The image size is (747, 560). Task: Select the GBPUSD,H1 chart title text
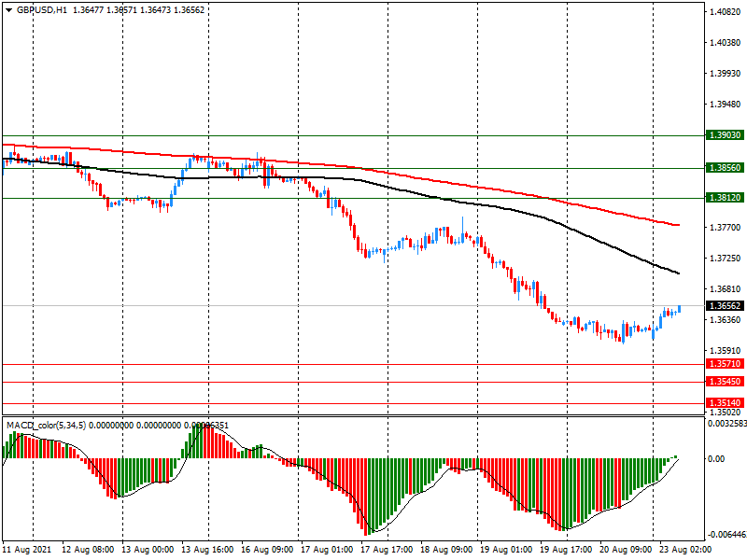[x=42, y=10]
